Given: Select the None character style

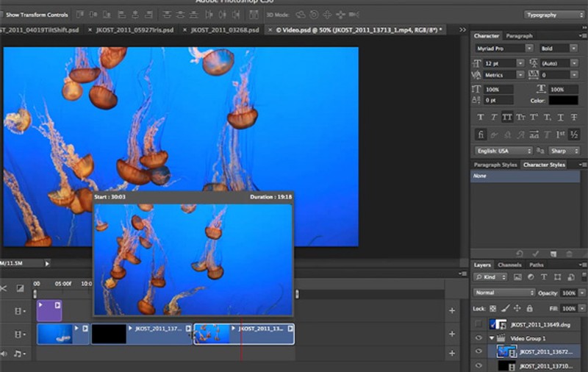Looking at the screenshot, I should 525,176.
